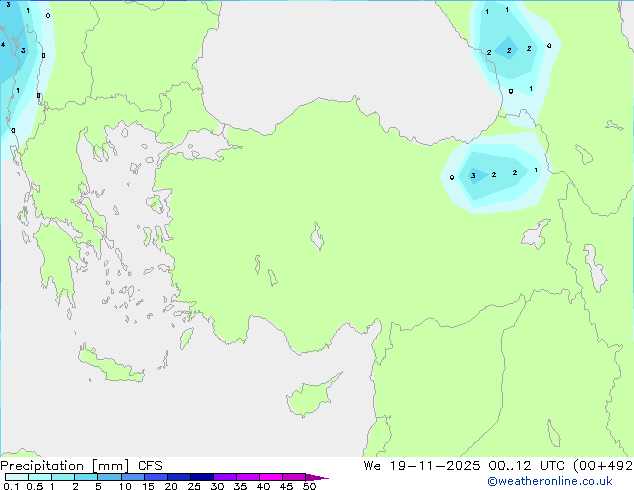Click the 2–5 mm legend color swatch
This screenshot has width=634, height=490.
click(x=86, y=477)
